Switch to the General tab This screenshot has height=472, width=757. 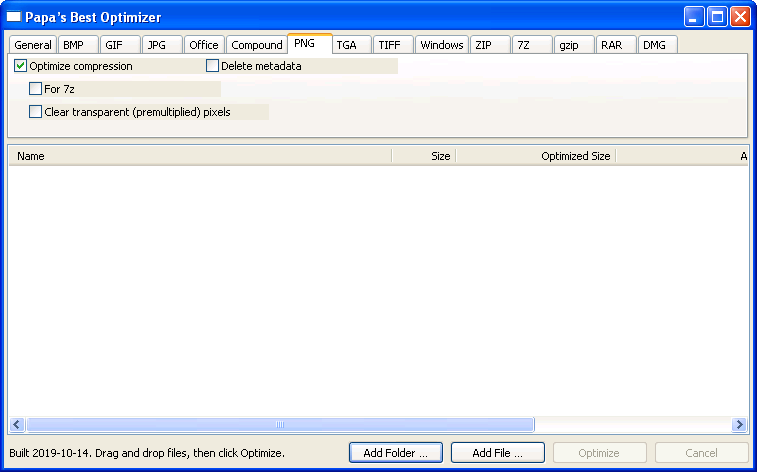(33, 45)
